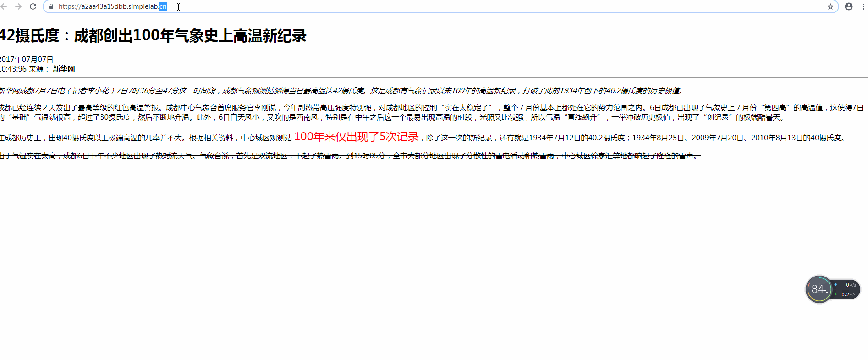This screenshot has width=868, height=360.
Task: Click the article headline about 42摄氏度
Action: [153, 36]
